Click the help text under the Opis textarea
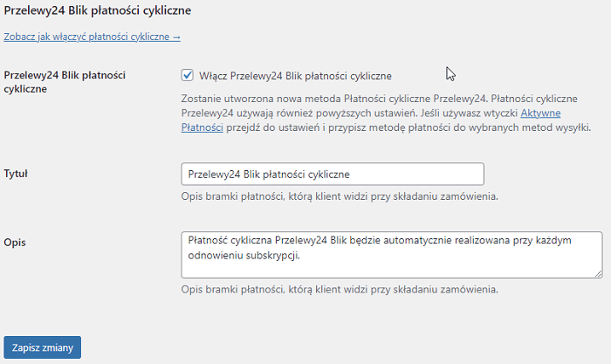Viewport: 611px width, 364px height. tap(340, 289)
